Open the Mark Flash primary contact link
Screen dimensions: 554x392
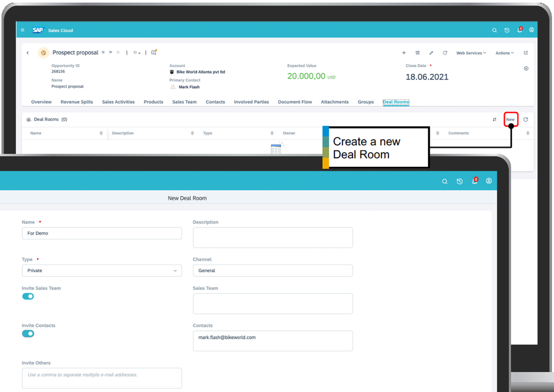click(x=189, y=87)
